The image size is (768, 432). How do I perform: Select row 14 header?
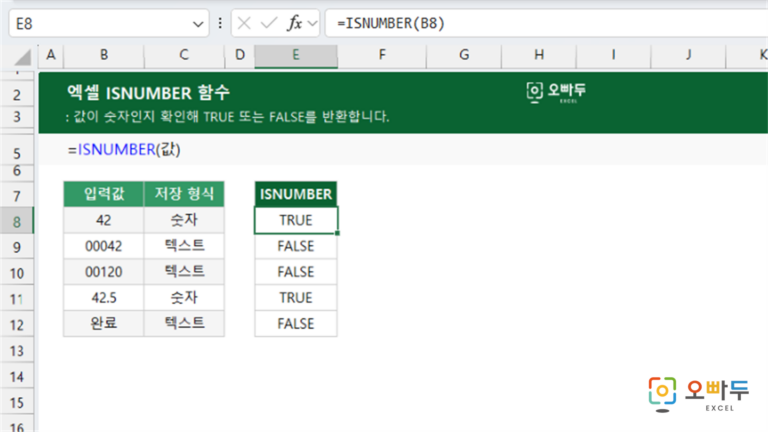(x=17, y=377)
